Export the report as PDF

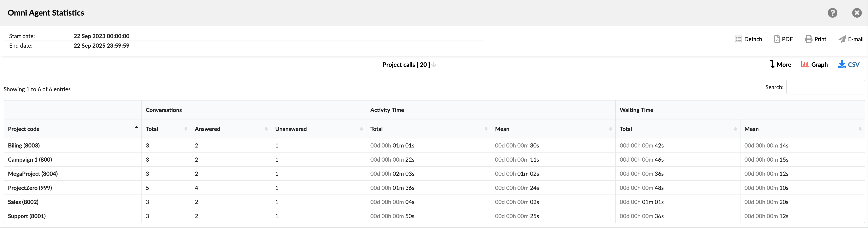[784, 39]
